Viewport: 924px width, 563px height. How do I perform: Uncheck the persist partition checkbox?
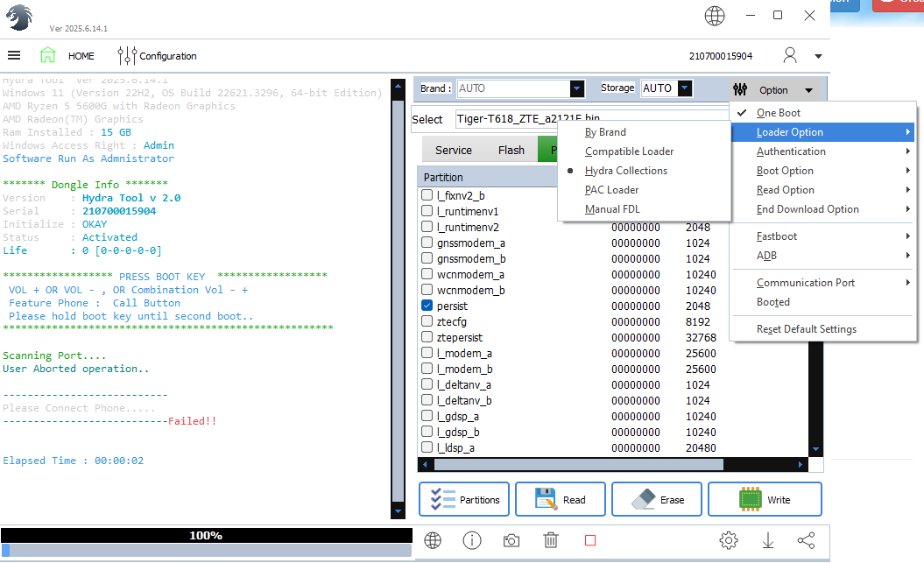427,306
